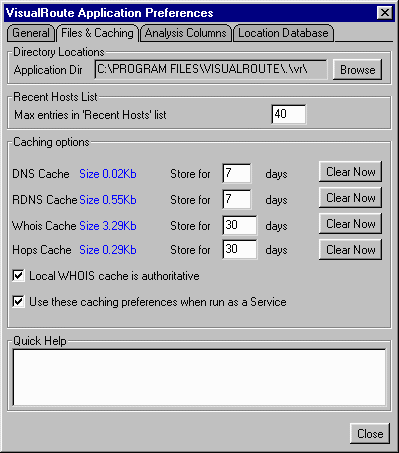Open the Analysis Columns tab
The image size is (399, 453).
186,33
